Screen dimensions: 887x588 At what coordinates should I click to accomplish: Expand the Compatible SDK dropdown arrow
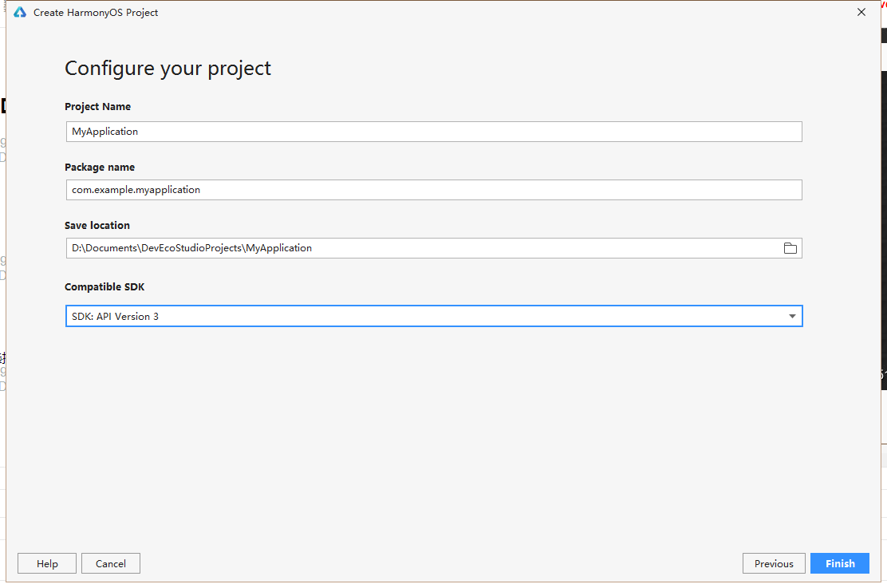point(792,317)
